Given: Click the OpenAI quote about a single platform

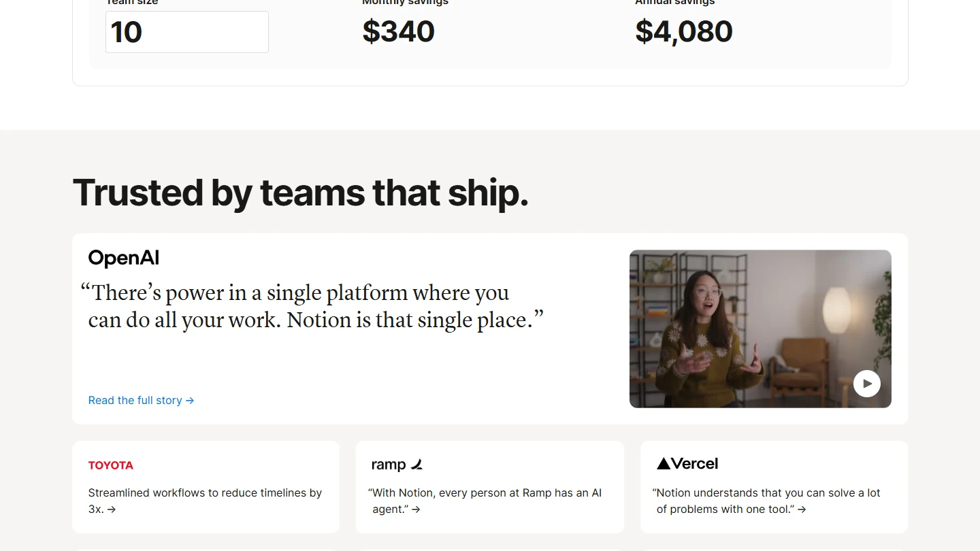Looking at the screenshot, I should tap(312, 306).
